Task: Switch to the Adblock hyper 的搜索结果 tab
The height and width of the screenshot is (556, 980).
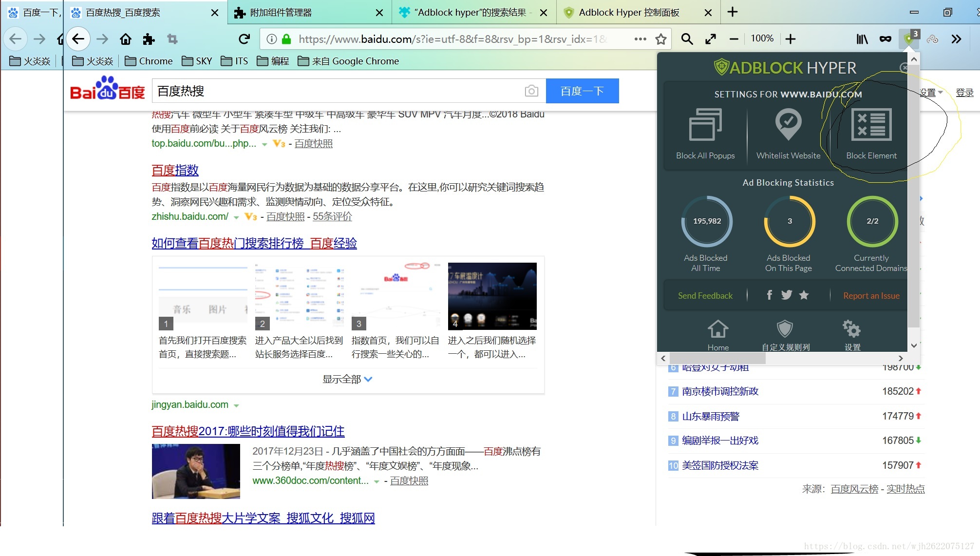Action: coord(473,13)
